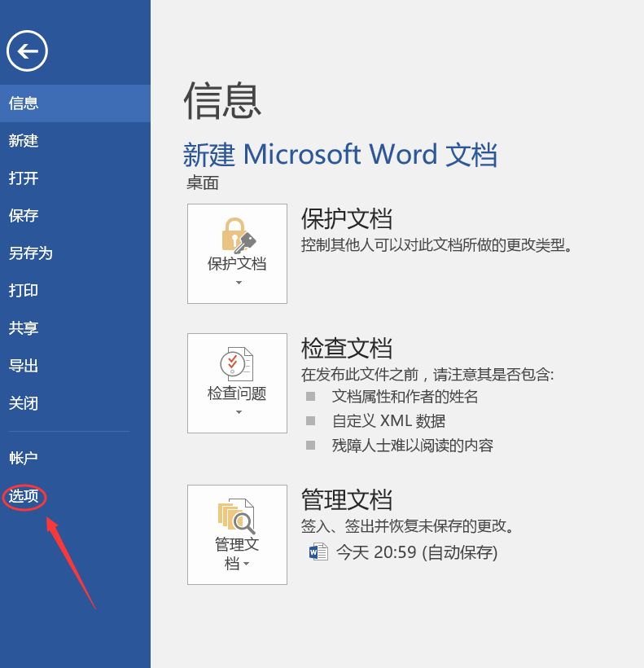Click text 残障人士难以阅读的内容
This screenshot has height=668, width=644.
(x=413, y=446)
